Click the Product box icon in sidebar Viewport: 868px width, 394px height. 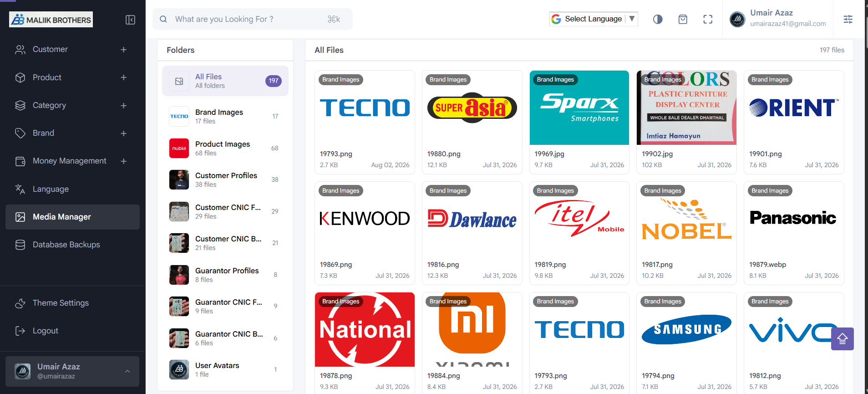click(20, 77)
